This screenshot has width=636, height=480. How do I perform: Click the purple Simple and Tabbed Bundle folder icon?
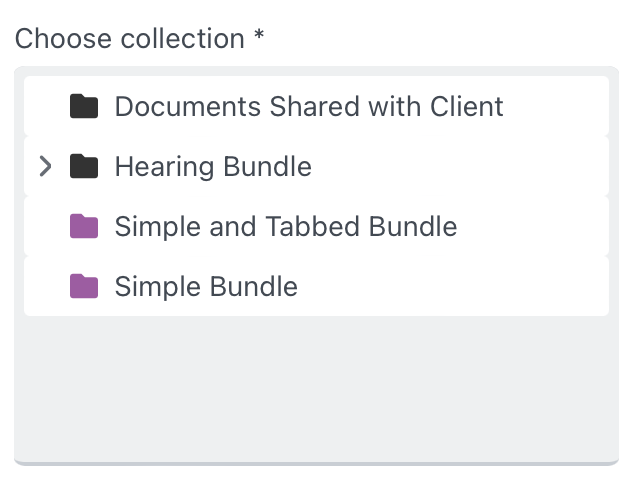(84, 226)
